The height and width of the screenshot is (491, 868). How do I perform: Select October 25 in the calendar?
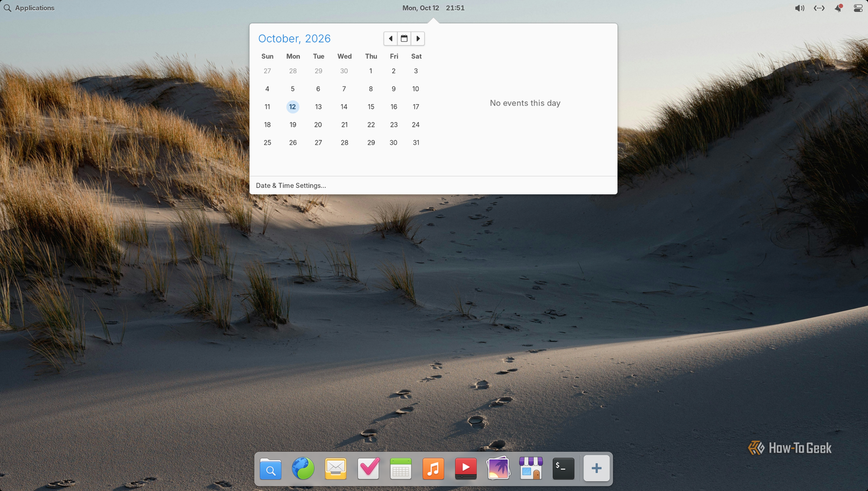click(x=268, y=143)
